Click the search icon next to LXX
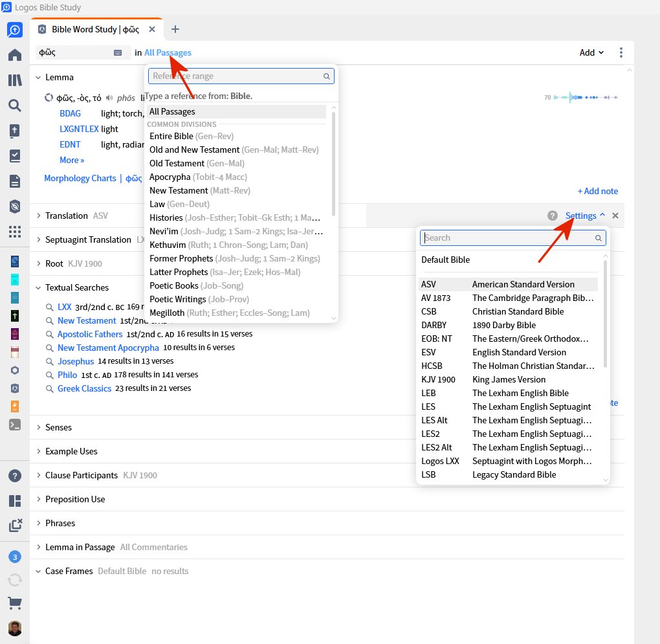Viewport: 660px width, 644px height. [49, 307]
